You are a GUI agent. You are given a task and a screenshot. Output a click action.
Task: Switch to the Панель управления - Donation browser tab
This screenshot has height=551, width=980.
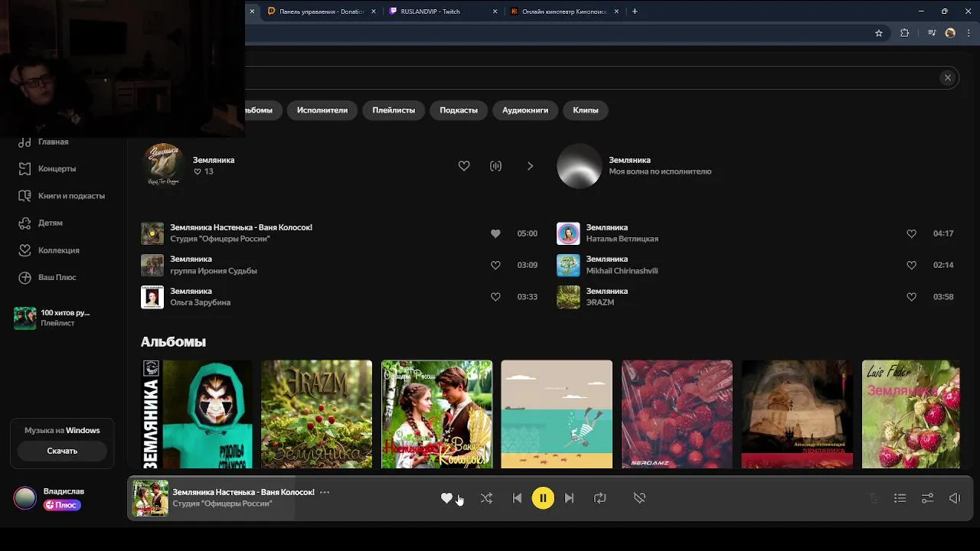(x=320, y=11)
